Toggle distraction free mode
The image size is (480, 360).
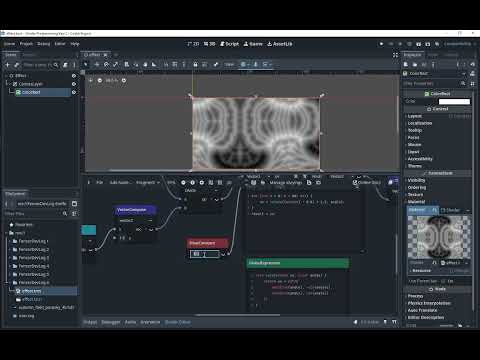395,55
